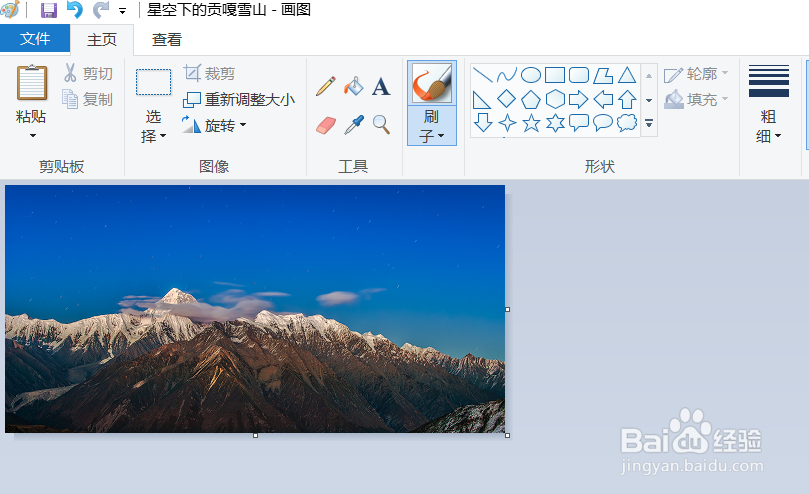Expand the 刷子 brushes dropdown
The height and width of the screenshot is (494, 809).
pyautogui.click(x=432, y=126)
